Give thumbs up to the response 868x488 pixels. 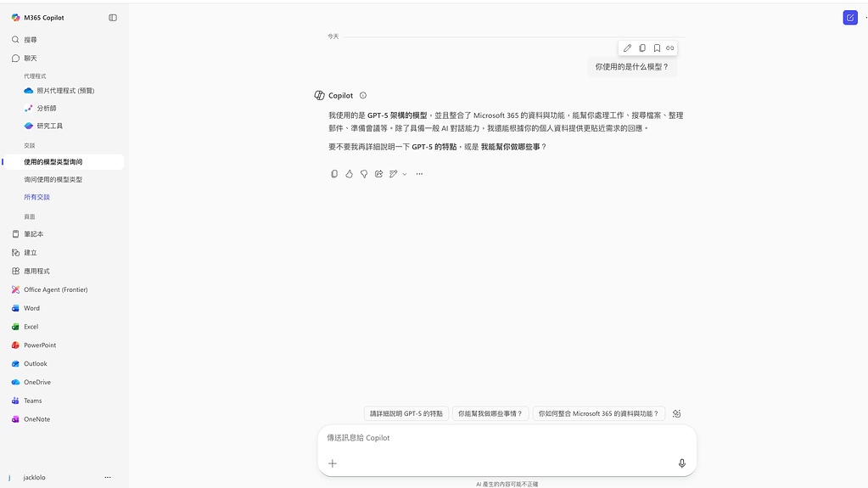(x=350, y=174)
